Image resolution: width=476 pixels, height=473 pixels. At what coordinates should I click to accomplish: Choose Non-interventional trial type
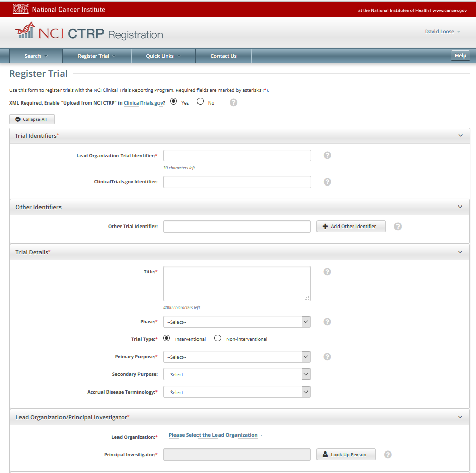pyautogui.click(x=217, y=338)
